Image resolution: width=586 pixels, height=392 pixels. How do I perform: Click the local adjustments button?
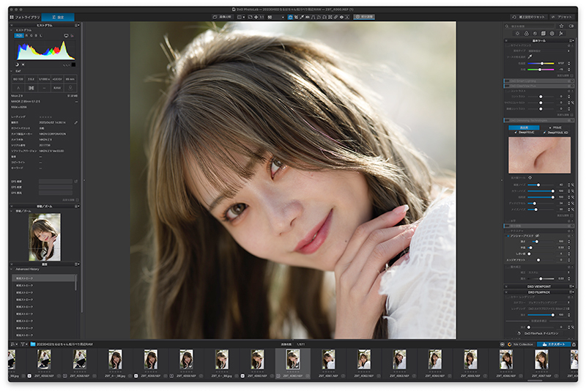364,17
